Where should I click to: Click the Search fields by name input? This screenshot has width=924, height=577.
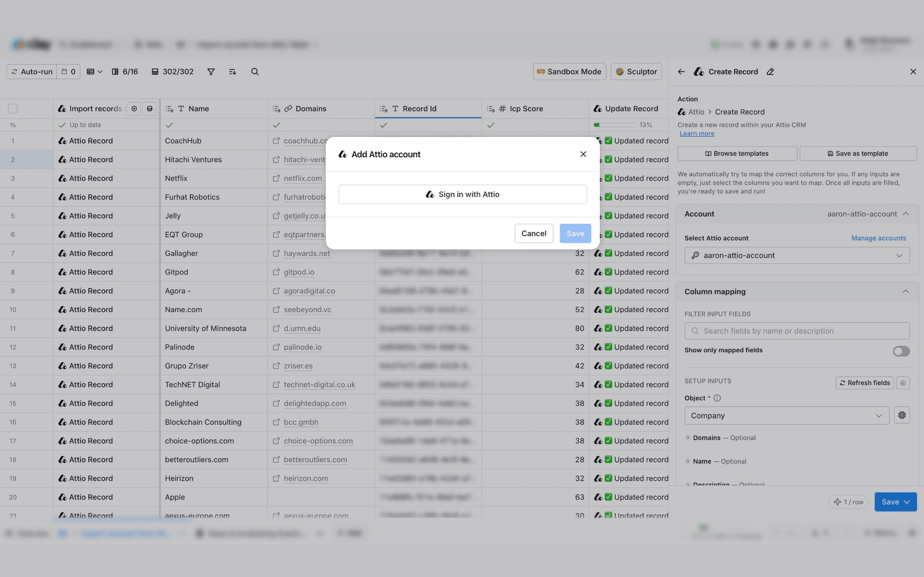tap(797, 331)
